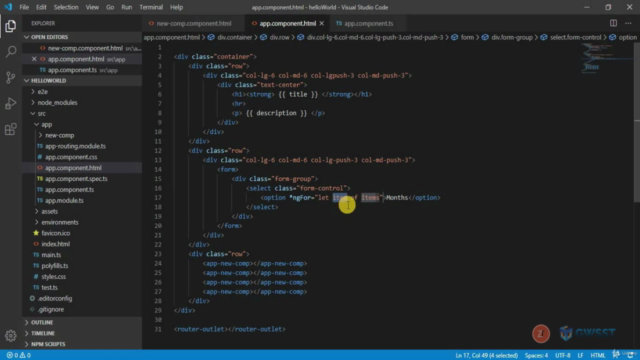The height and width of the screenshot is (360, 640).
Task: Open app.component.spec.ts in explorer
Action: [76, 179]
